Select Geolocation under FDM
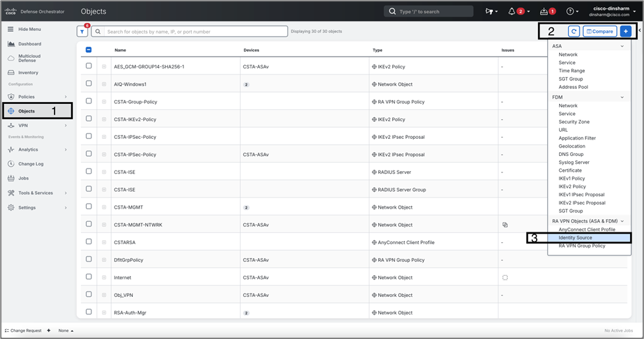This screenshot has height=339, width=644. click(572, 146)
